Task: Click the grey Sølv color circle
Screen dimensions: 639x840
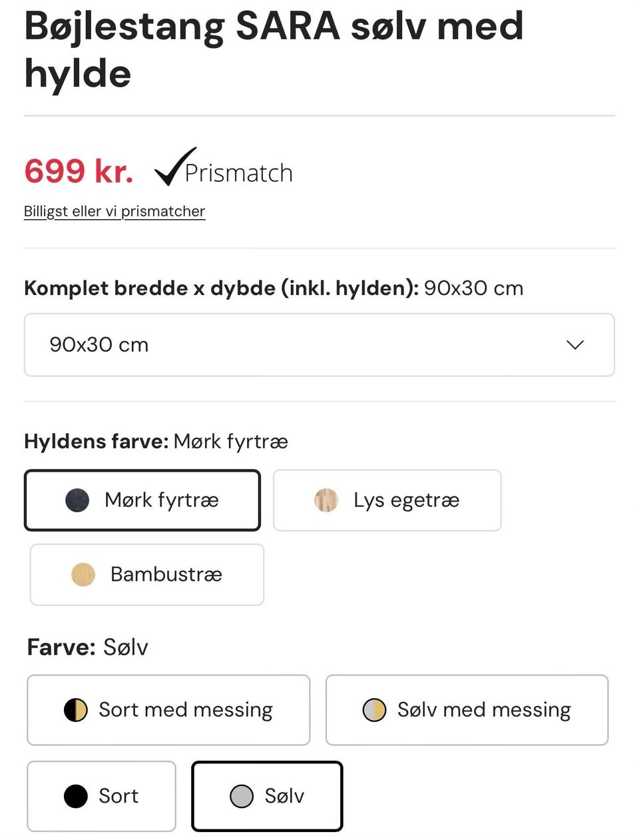Action: click(x=242, y=796)
